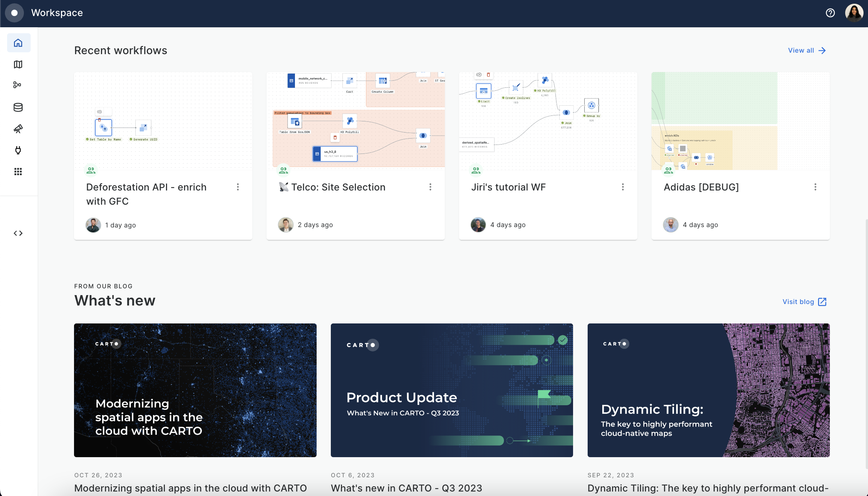The height and width of the screenshot is (496, 868).
Task: Open options menu for Telco Site Selection
Action: (430, 187)
